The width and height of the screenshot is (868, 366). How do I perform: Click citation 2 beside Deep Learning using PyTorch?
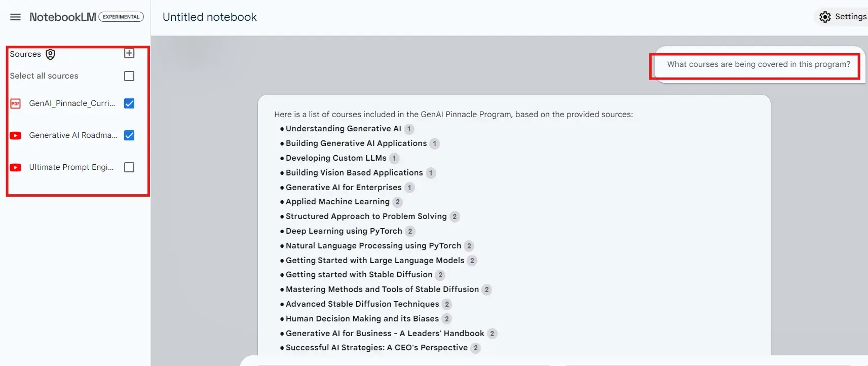coord(410,231)
